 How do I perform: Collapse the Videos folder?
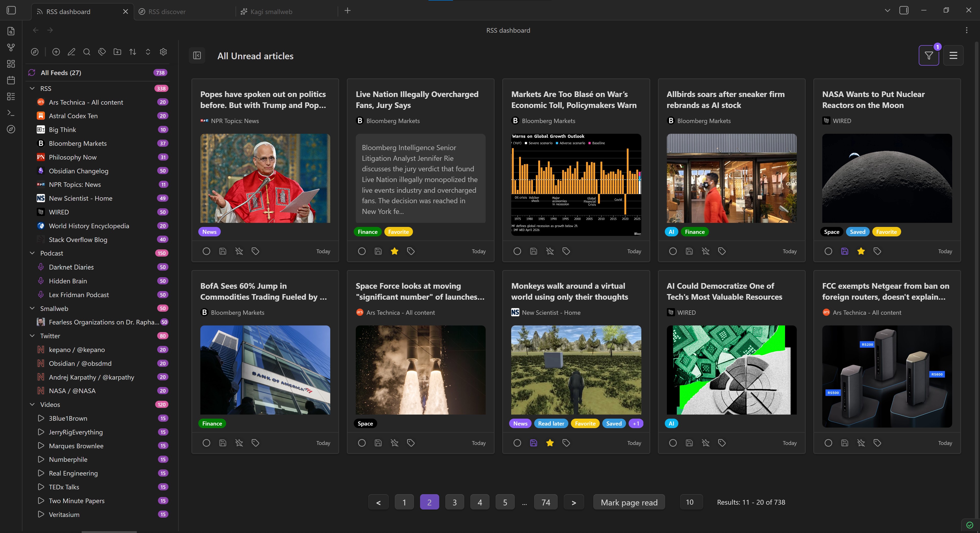32,404
